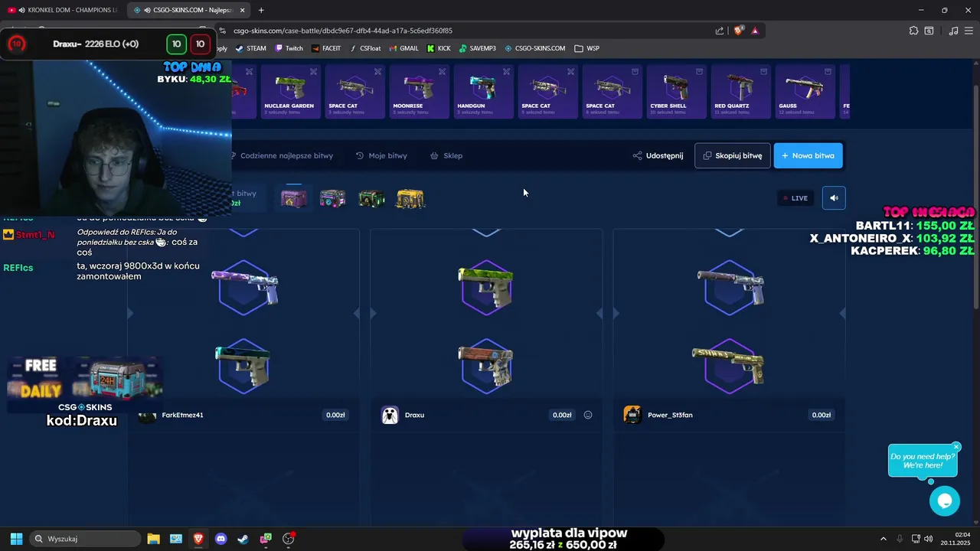Open the Moonrise drop card
The height and width of the screenshot is (551, 980).
418,92
